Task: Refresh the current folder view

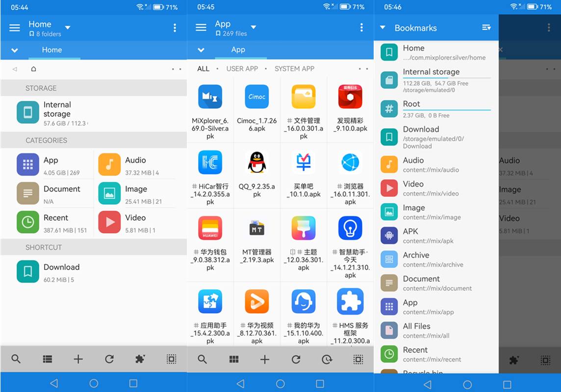Action: 109,359
